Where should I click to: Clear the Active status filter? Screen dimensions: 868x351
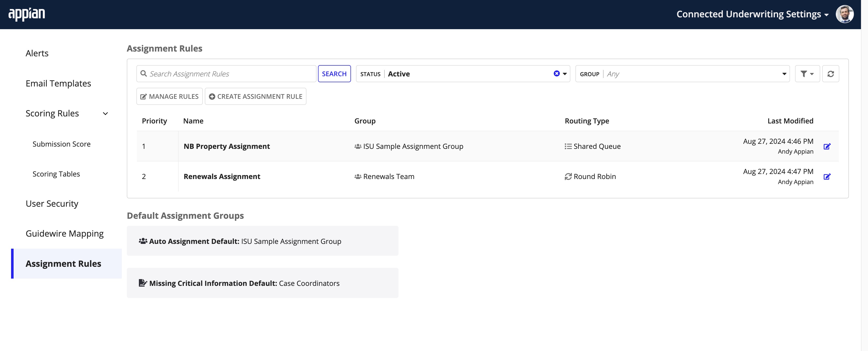point(557,73)
